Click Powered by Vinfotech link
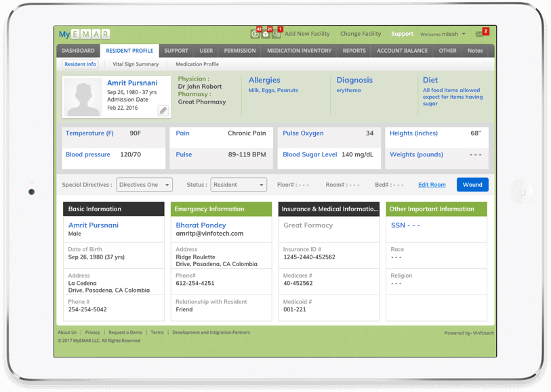The height and width of the screenshot is (392, 551). click(469, 333)
